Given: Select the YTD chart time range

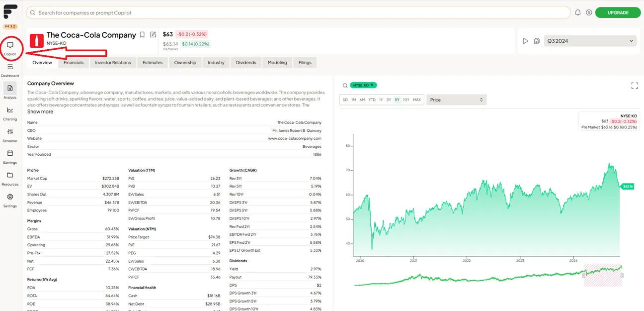Looking at the screenshot, I should 372,100.
